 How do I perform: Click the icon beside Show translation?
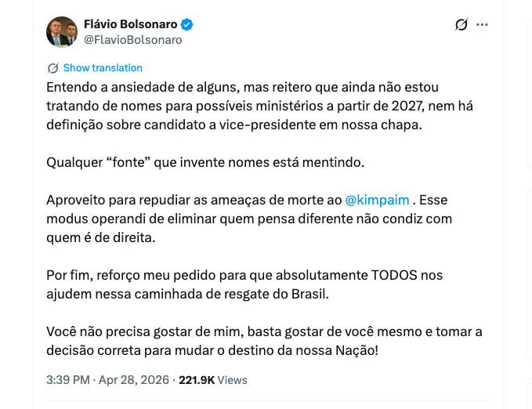point(53,68)
